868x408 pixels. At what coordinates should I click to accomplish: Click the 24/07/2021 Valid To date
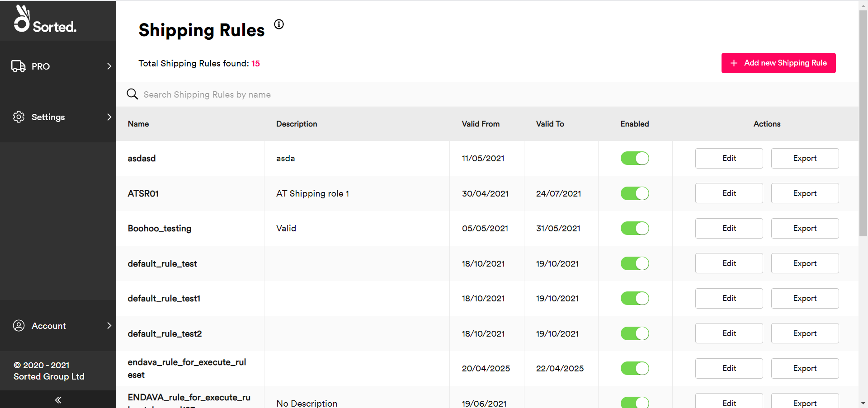559,193
